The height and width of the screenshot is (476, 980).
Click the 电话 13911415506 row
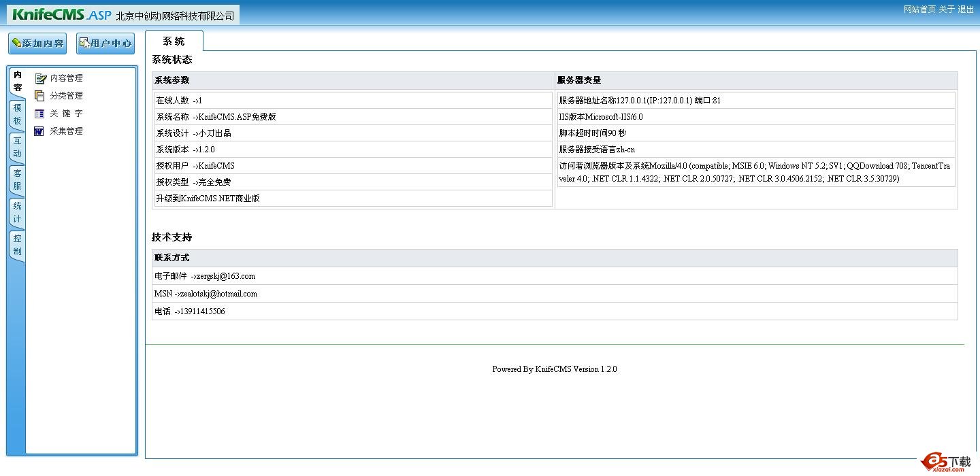click(x=555, y=311)
